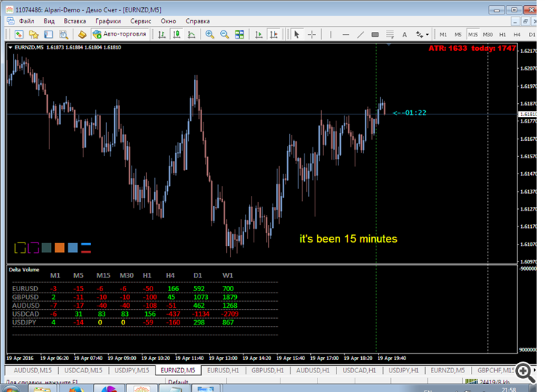Switch chart to line chart type

[192, 34]
